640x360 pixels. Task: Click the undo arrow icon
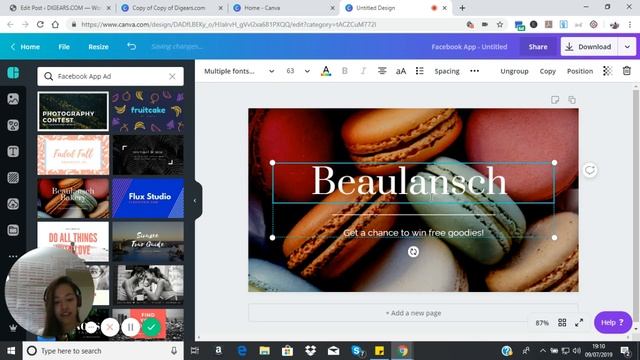point(131,47)
